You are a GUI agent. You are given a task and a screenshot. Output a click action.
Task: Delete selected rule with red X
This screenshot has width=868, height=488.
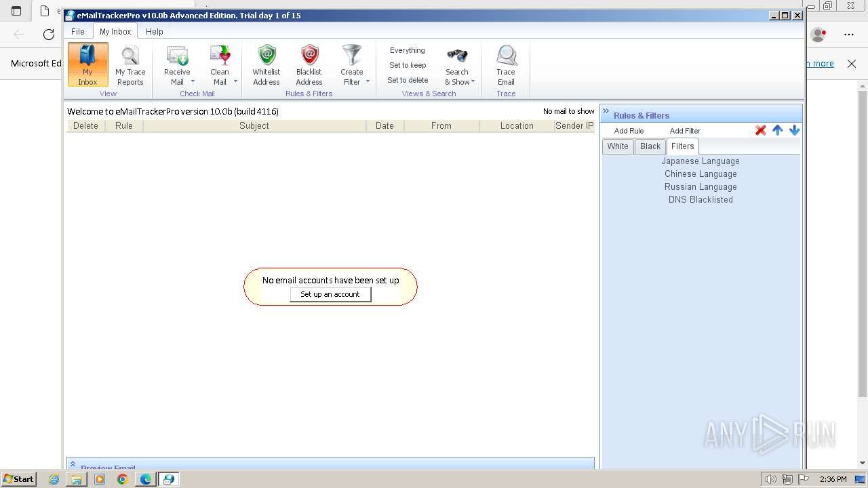coord(761,130)
